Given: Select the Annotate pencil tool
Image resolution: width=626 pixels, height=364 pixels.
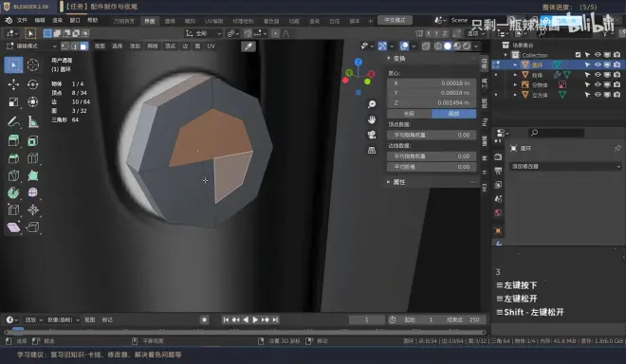Looking at the screenshot, I should pyautogui.click(x=13, y=121).
